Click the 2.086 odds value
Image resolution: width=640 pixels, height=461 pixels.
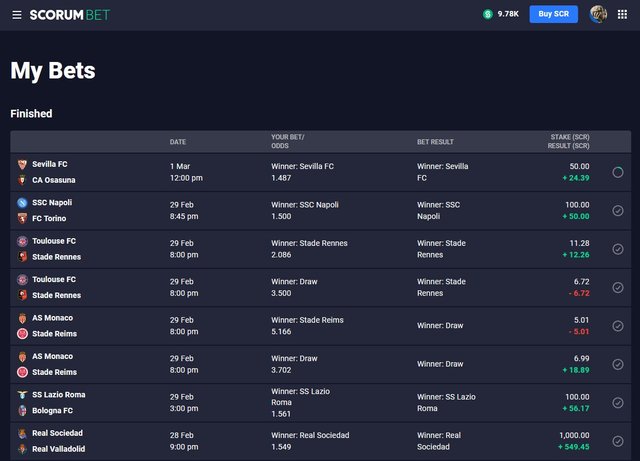point(281,255)
